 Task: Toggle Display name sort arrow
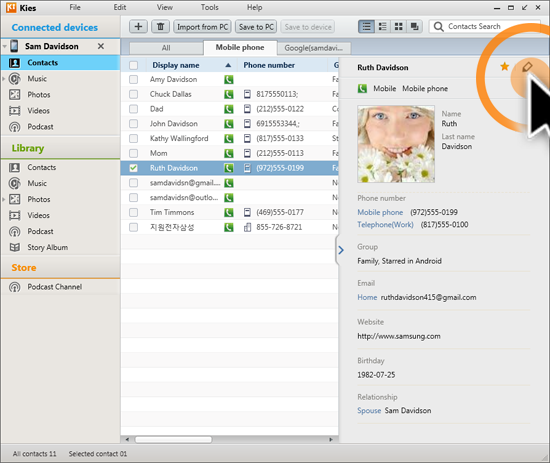(x=228, y=65)
